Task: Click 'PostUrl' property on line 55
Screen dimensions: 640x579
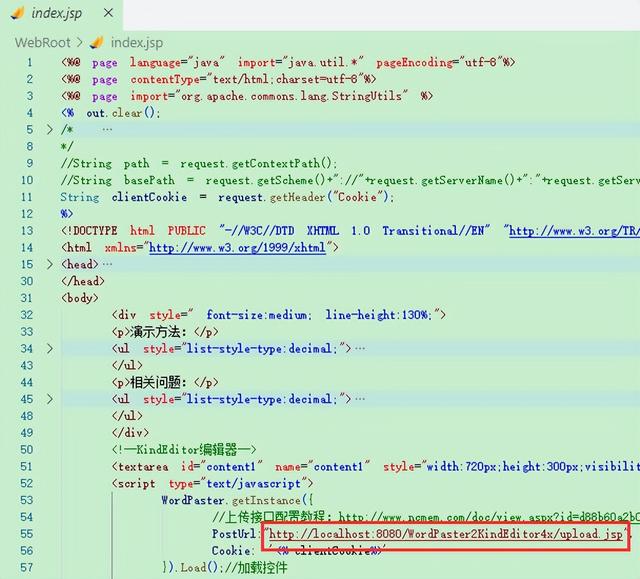Action: [234, 534]
